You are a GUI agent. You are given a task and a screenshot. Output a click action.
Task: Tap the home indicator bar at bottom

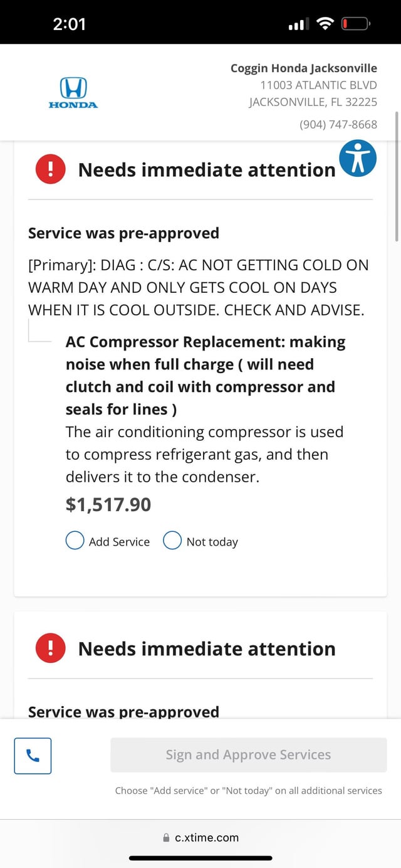pyautogui.click(x=200, y=858)
